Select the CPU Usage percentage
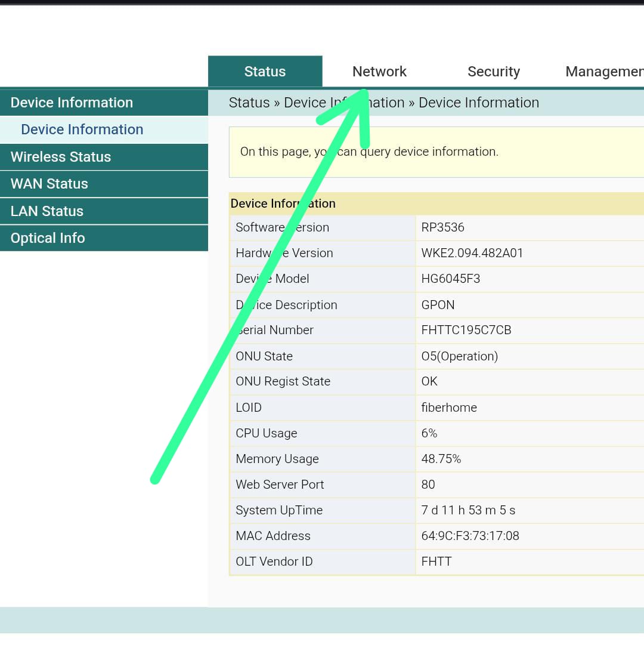This screenshot has width=644, height=654. (x=429, y=433)
